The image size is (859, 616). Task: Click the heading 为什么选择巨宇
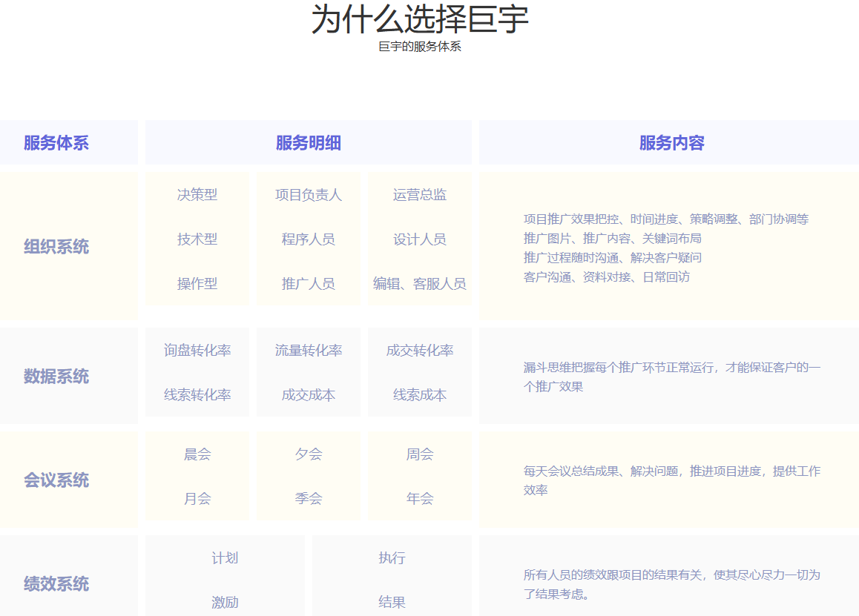coord(420,19)
